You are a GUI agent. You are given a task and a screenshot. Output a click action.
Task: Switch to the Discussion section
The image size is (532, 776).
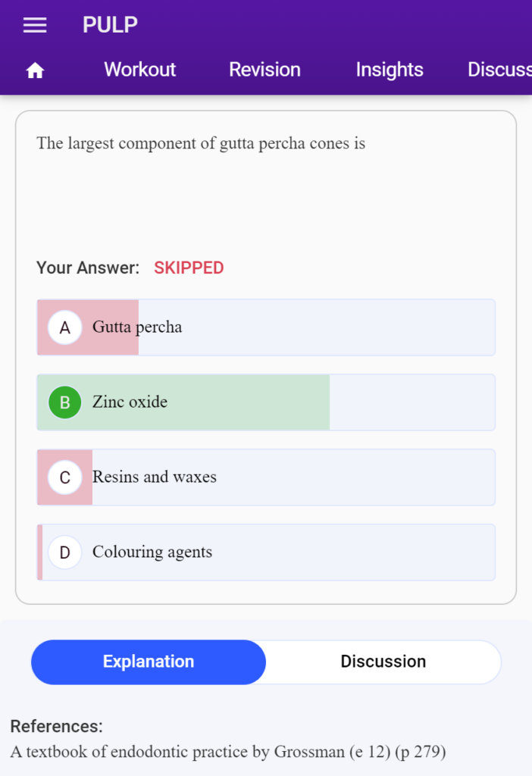(x=383, y=662)
